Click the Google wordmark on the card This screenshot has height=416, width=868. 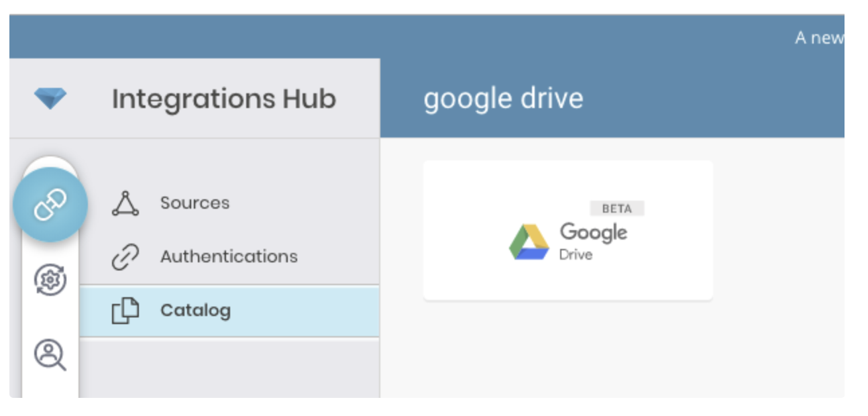coord(594,233)
